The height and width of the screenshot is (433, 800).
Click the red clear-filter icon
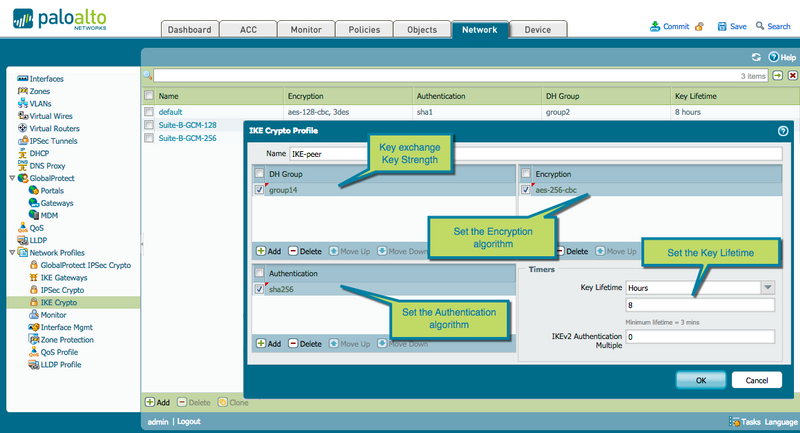792,75
